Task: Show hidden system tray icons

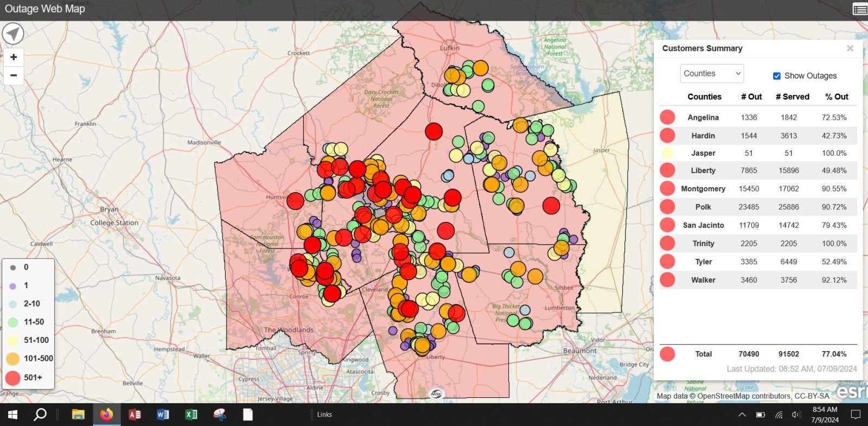Action: [742, 415]
